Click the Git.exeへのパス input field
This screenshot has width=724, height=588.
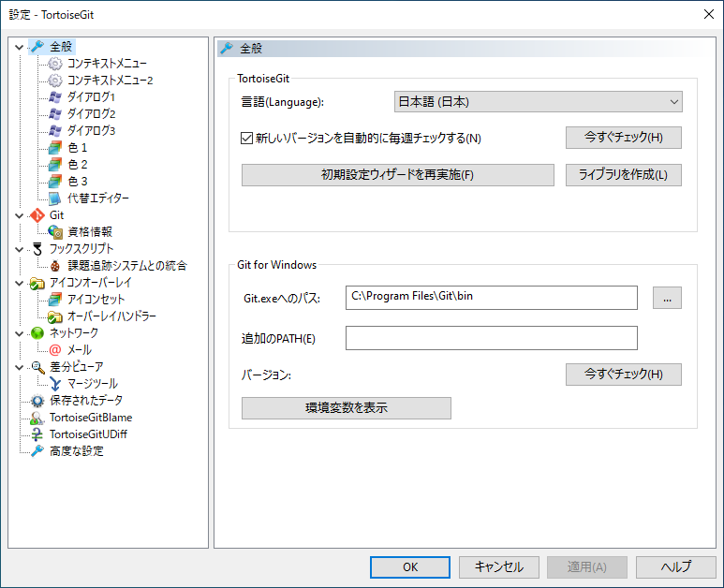(492, 298)
